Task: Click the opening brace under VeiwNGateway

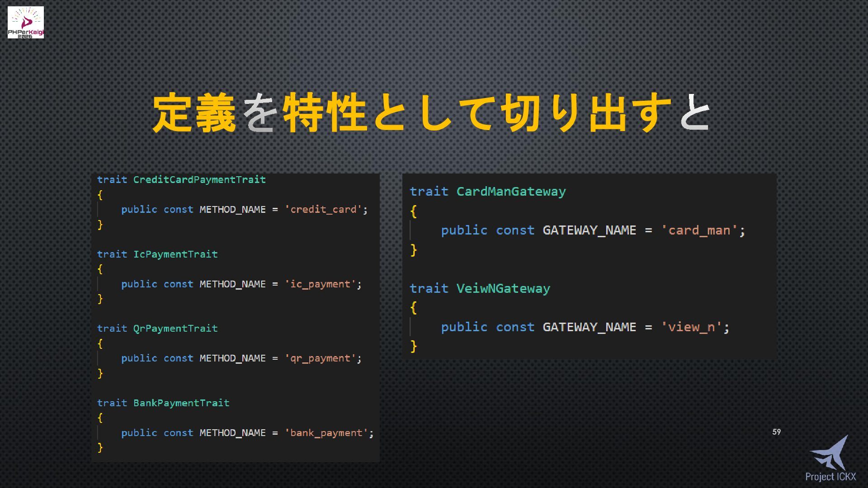Action: tap(413, 308)
